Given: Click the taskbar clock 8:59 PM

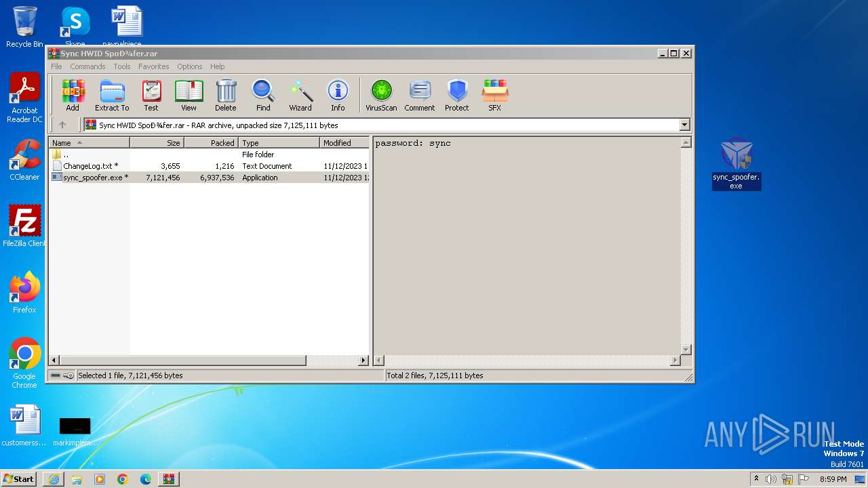Looking at the screenshot, I should click(833, 479).
